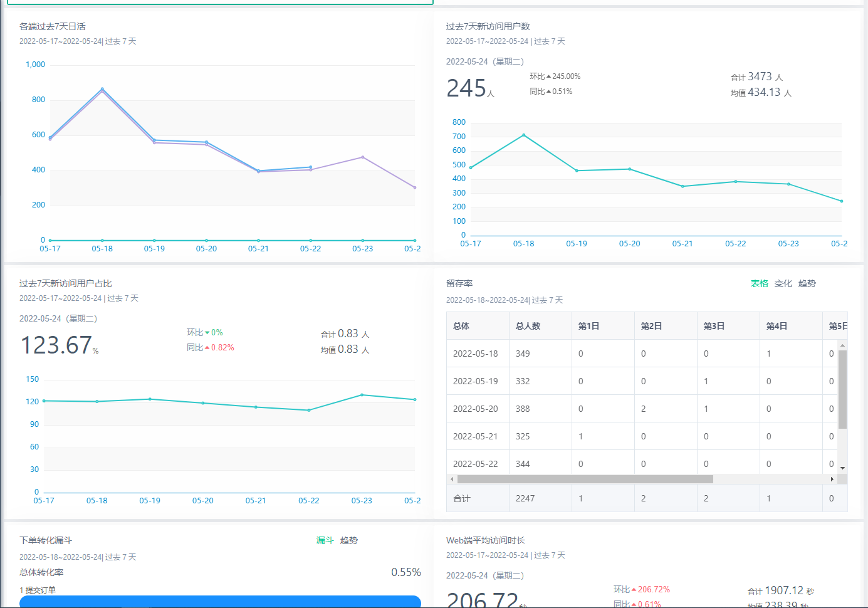The width and height of the screenshot is (868, 608).
Task: Select the 表格 tab in retention panel
Action: (759, 283)
